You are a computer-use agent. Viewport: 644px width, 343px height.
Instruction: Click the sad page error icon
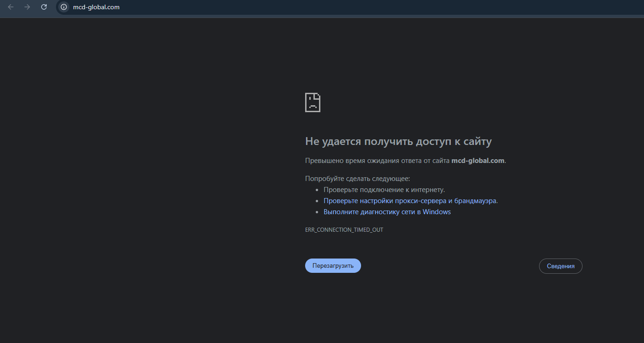coord(313,102)
